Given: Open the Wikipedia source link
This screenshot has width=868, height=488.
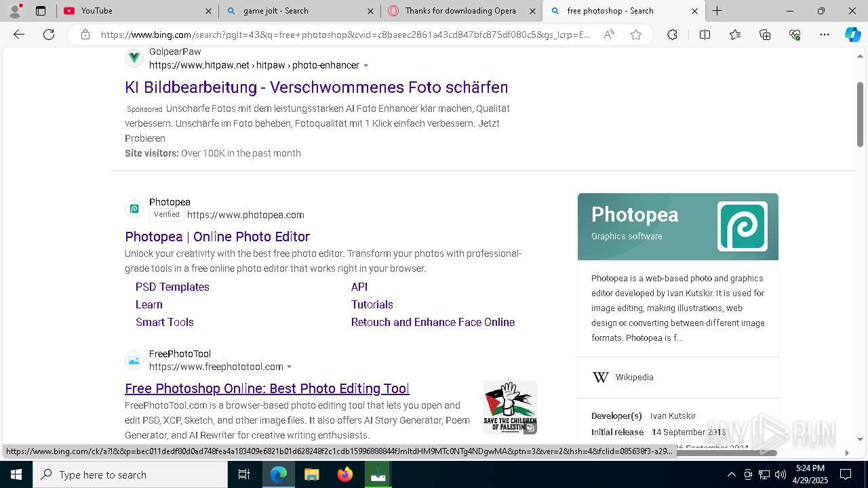Looking at the screenshot, I should coord(635,378).
